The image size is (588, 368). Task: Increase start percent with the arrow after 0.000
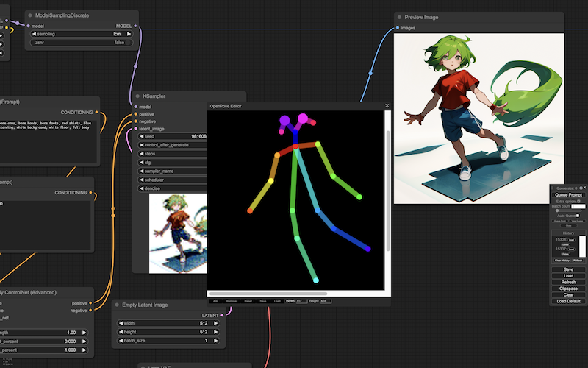84,341
